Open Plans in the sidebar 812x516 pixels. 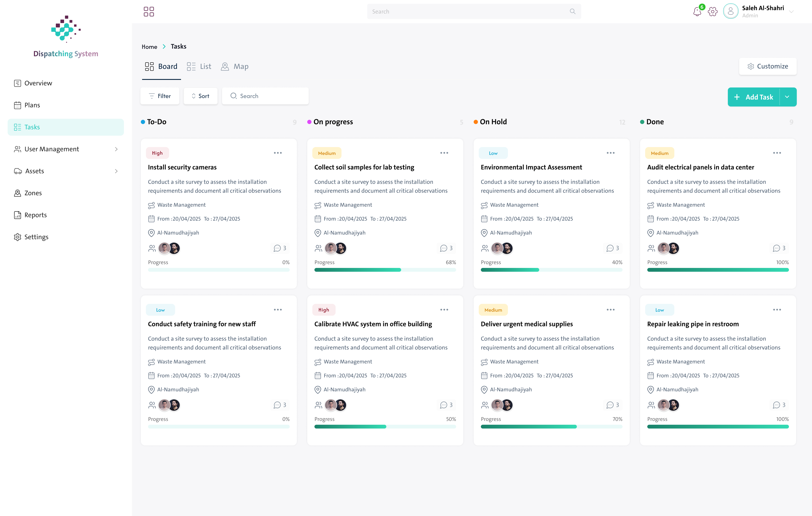click(66, 105)
